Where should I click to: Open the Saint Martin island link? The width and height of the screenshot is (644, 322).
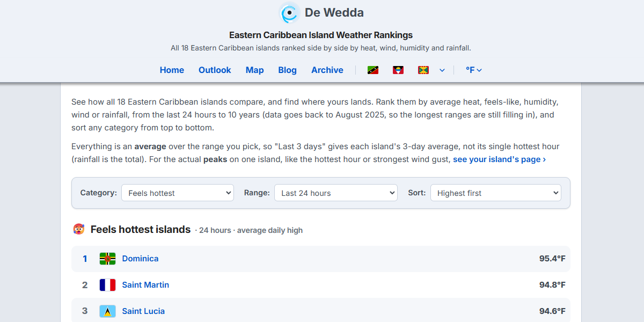pyautogui.click(x=145, y=285)
